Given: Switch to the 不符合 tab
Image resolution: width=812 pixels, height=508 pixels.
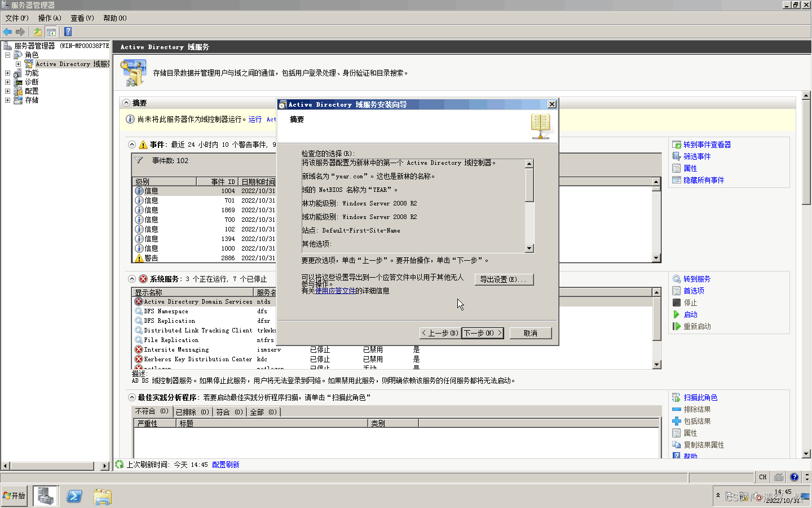Looking at the screenshot, I should (x=152, y=411).
